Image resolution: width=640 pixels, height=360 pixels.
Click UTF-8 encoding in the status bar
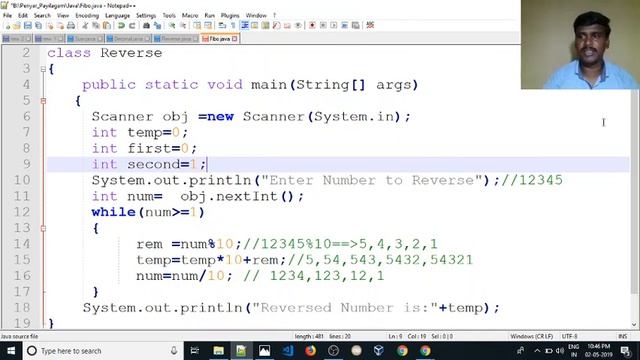(569, 336)
